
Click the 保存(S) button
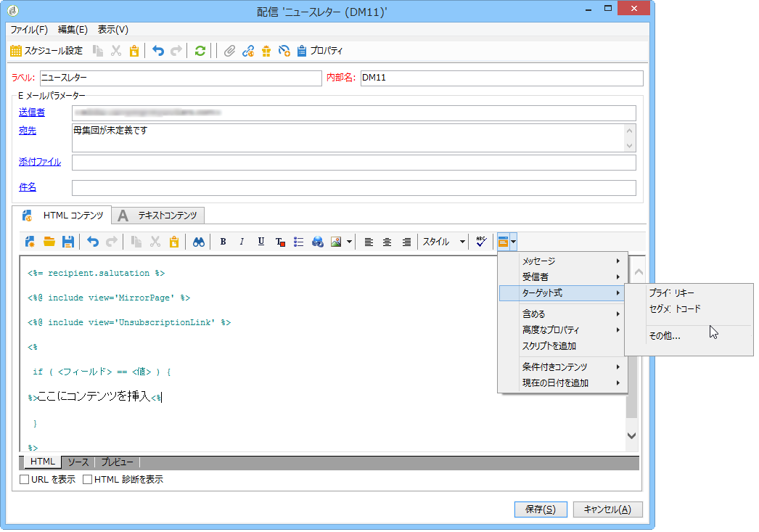click(x=541, y=510)
